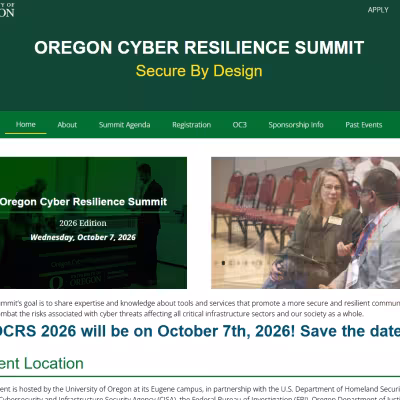Click the Oregon Cyber Resilience Summit banner heading
The height and width of the screenshot is (400, 400).
tap(83, 202)
